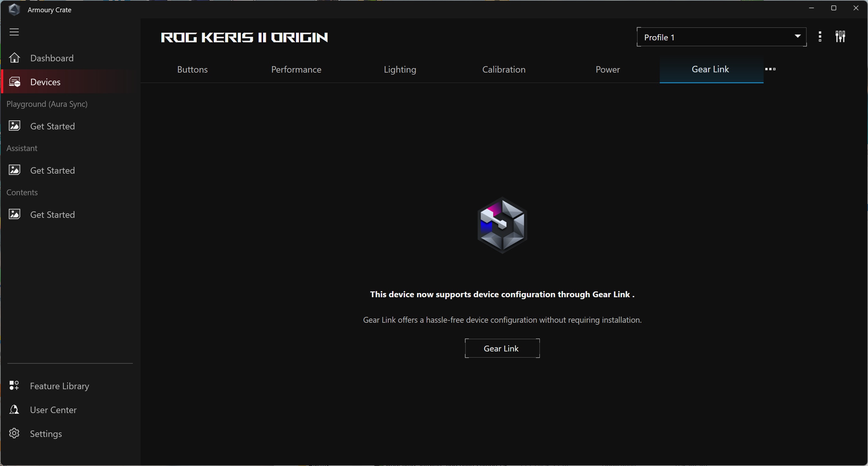Click the Profile dropdown arrow

click(x=798, y=36)
